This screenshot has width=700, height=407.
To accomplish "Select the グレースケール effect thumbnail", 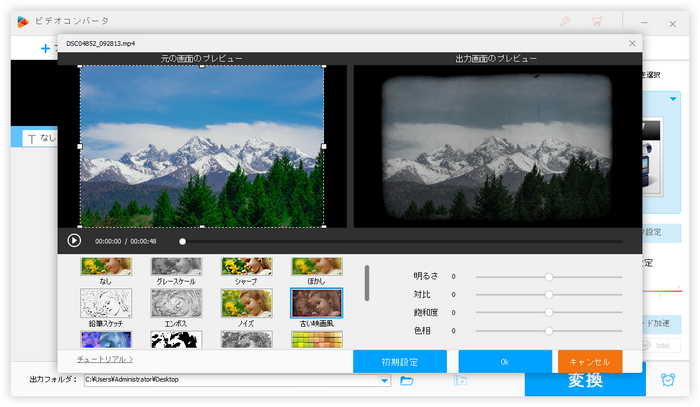I will coord(176,266).
